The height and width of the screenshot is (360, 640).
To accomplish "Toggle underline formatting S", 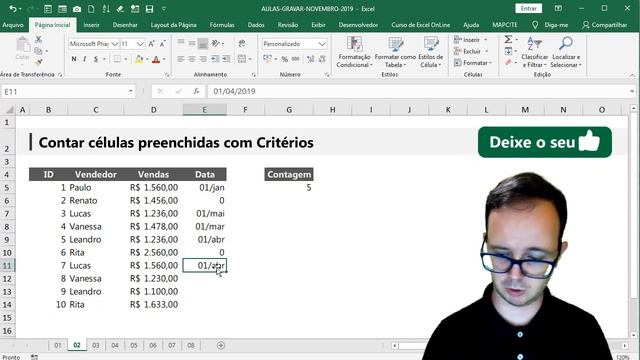I will tap(96, 59).
